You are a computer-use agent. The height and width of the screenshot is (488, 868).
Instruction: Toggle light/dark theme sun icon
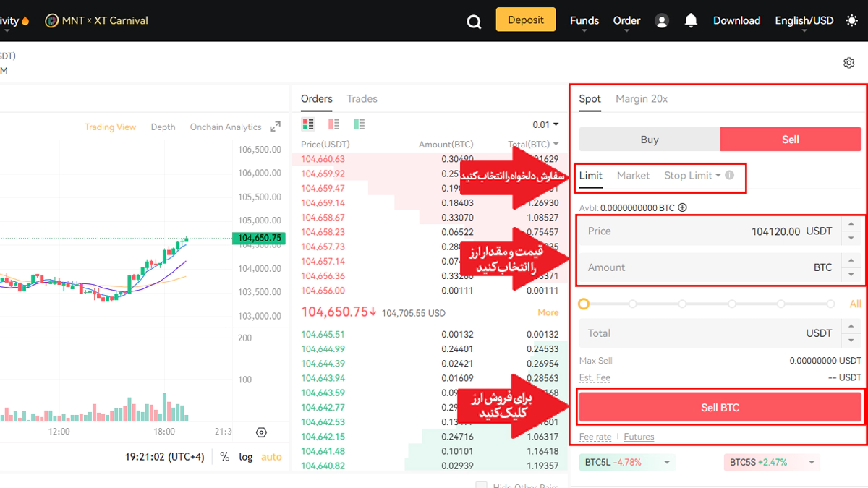click(851, 21)
